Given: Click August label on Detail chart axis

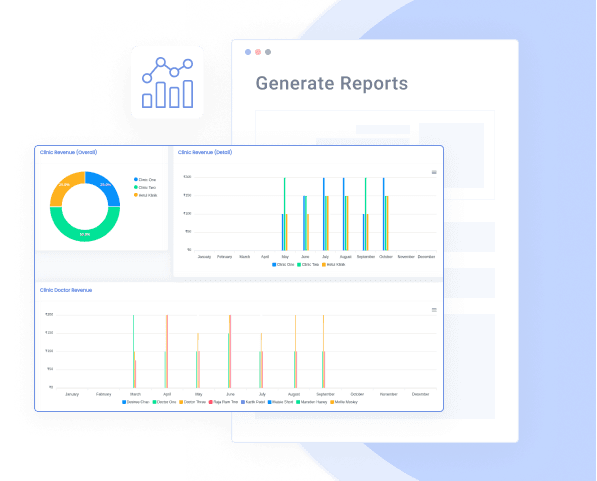Looking at the screenshot, I should pyautogui.click(x=345, y=257).
